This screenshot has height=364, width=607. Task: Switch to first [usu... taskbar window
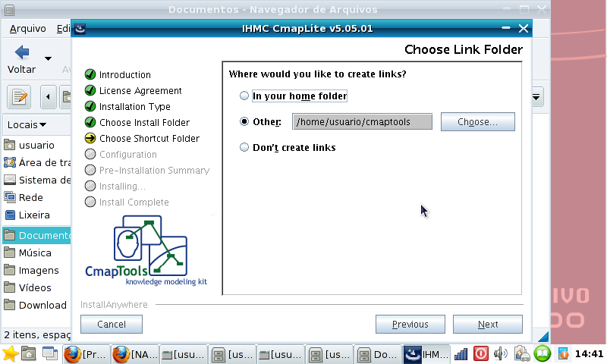(184, 354)
